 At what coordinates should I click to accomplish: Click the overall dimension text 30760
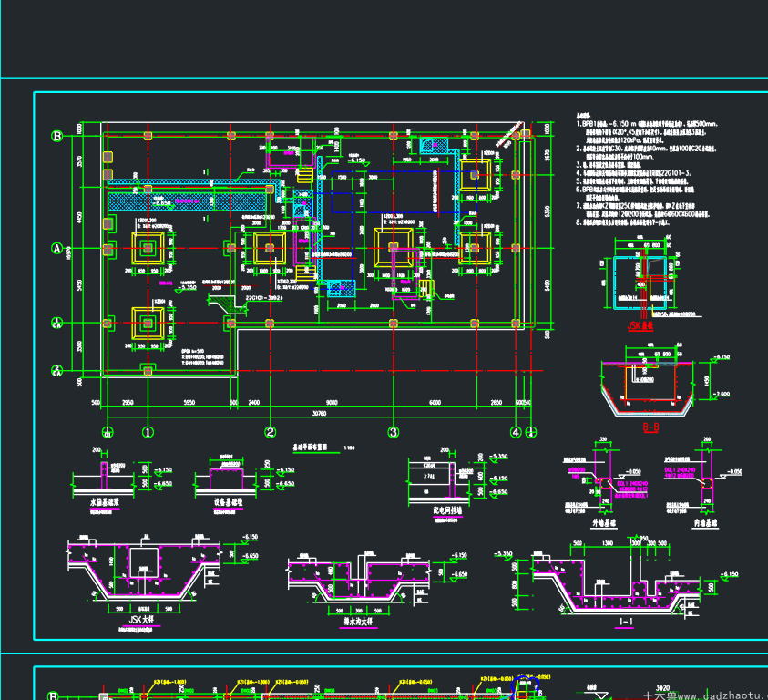point(319,413)
